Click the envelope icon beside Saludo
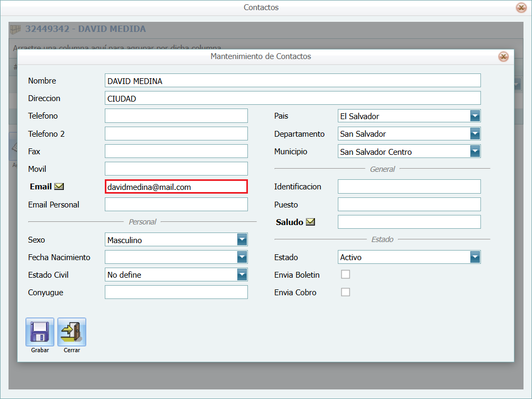This screenshot has width=532, height=399. 310,222
